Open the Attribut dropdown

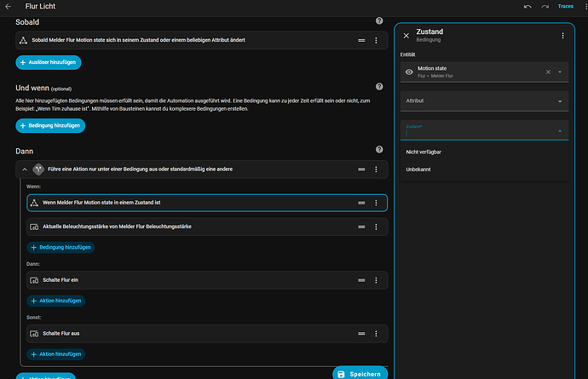tap(485, 101)
